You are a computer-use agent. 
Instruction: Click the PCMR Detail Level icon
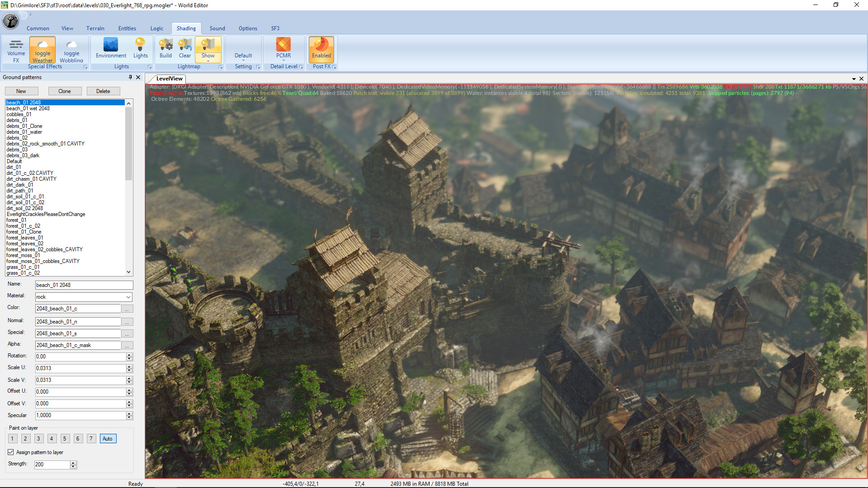[x=283, y=50]
